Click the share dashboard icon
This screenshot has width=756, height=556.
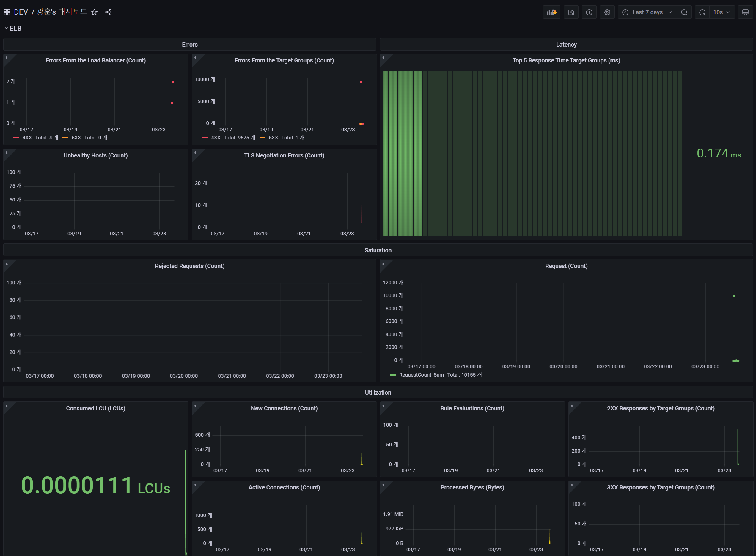point(109,12)
